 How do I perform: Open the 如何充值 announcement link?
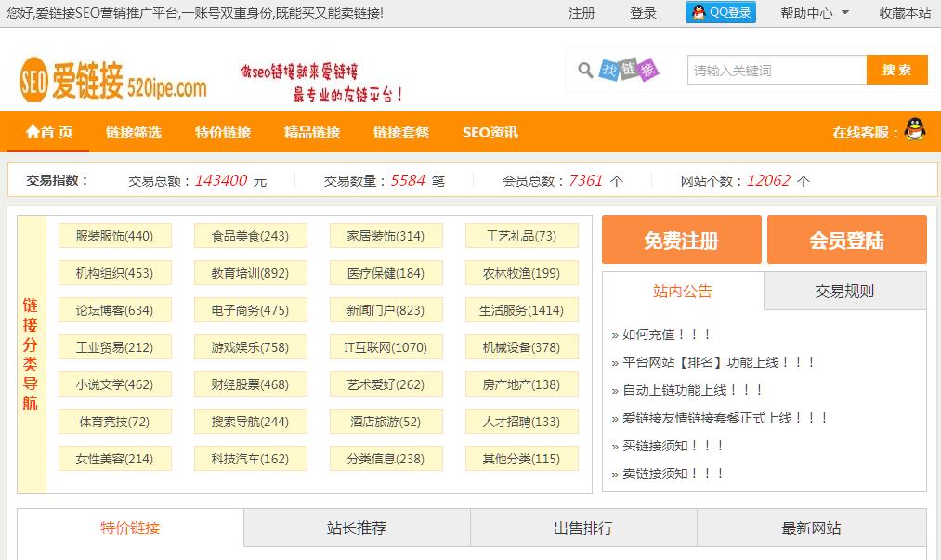point(667,334)
